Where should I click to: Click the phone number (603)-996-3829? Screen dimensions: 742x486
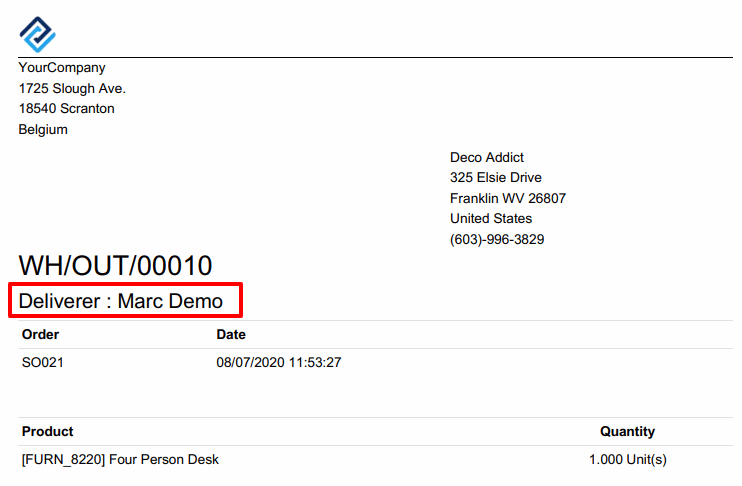click(x=497, y=239)
